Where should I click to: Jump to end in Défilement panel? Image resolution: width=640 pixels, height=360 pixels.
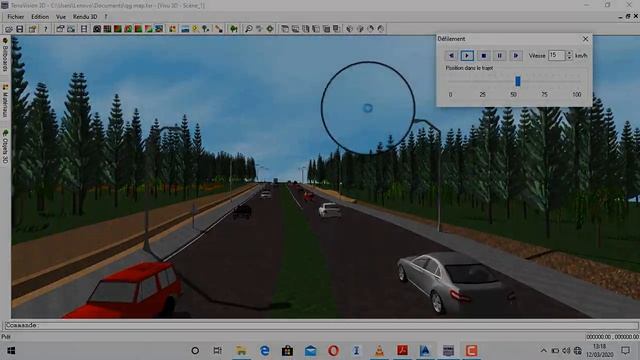516,56
